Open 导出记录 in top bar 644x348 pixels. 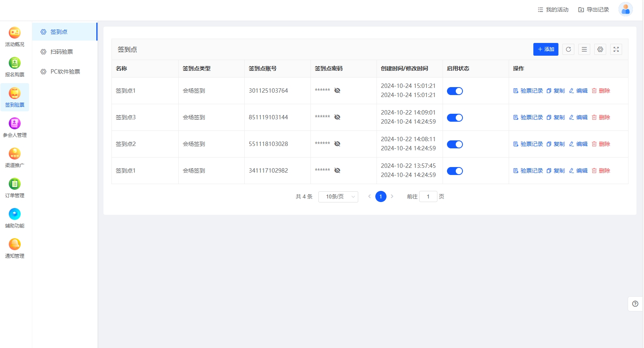tap(593, 10)
